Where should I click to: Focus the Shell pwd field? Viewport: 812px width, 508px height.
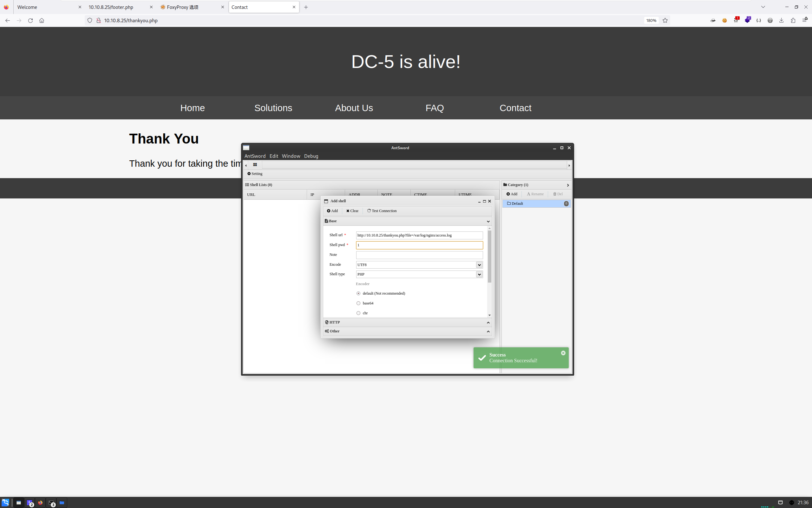pyautogui.click(x=419, y=245)
